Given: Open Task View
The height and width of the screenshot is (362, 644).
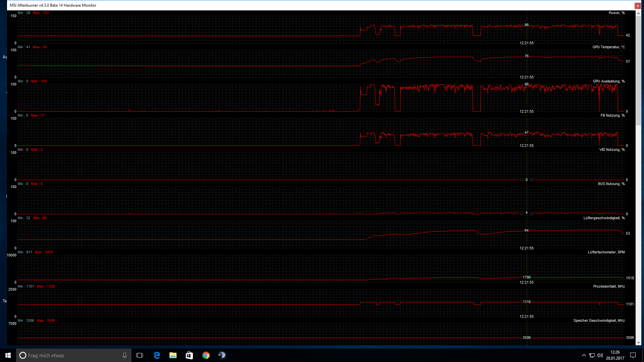Looking at the screenshot, I should (140, 355).
